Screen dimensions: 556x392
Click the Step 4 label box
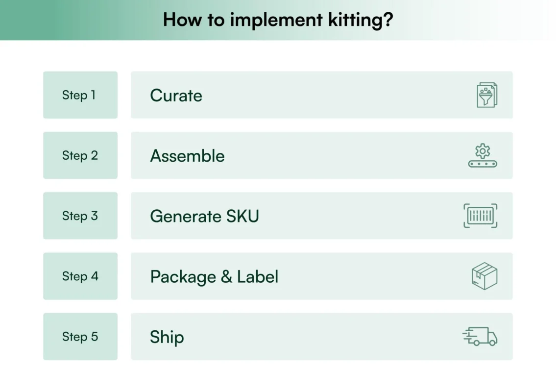tap(80, 276)
